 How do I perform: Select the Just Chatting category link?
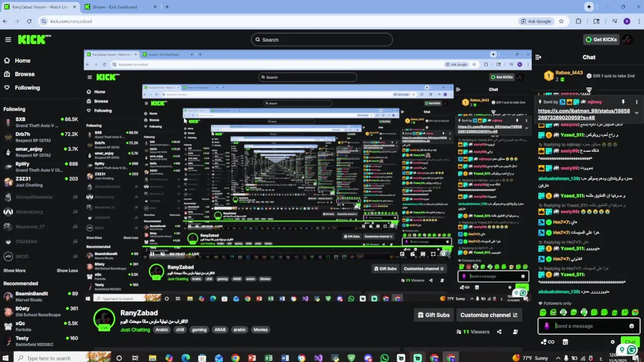[135, 330]
